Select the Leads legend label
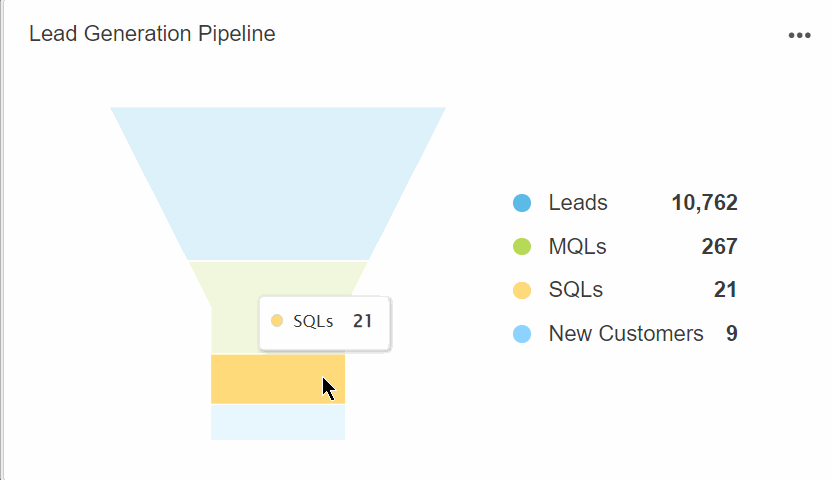The height and width of the screenshot is (480, 833). coord(578,203)
